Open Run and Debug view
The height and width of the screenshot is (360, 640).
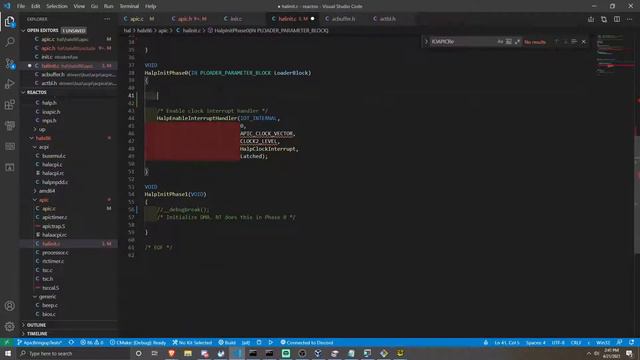[x=10, y=84]
